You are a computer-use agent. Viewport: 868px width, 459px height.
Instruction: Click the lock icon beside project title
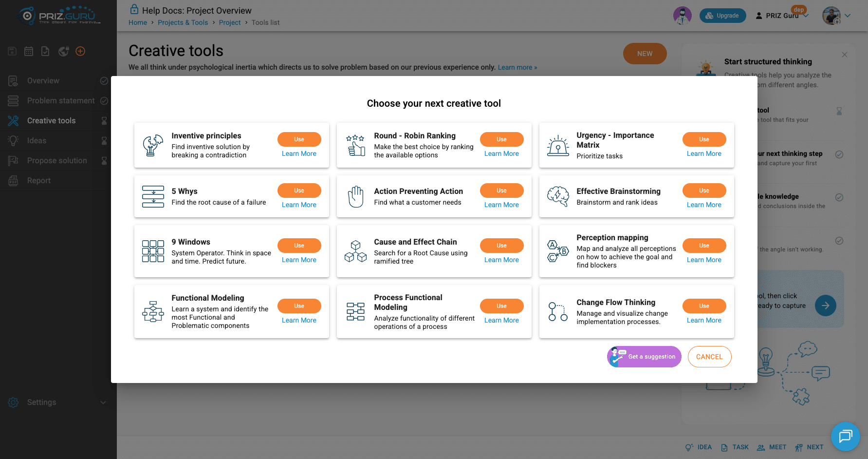[134, 9]
